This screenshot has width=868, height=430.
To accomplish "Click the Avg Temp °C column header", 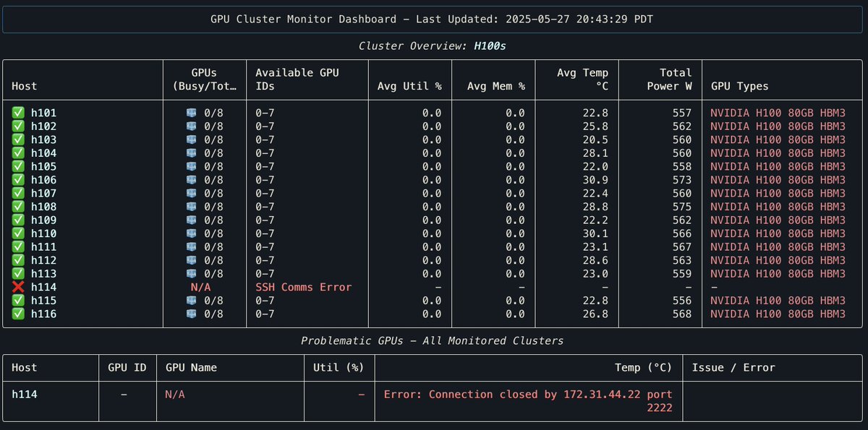I will click(x=583, y=79).
